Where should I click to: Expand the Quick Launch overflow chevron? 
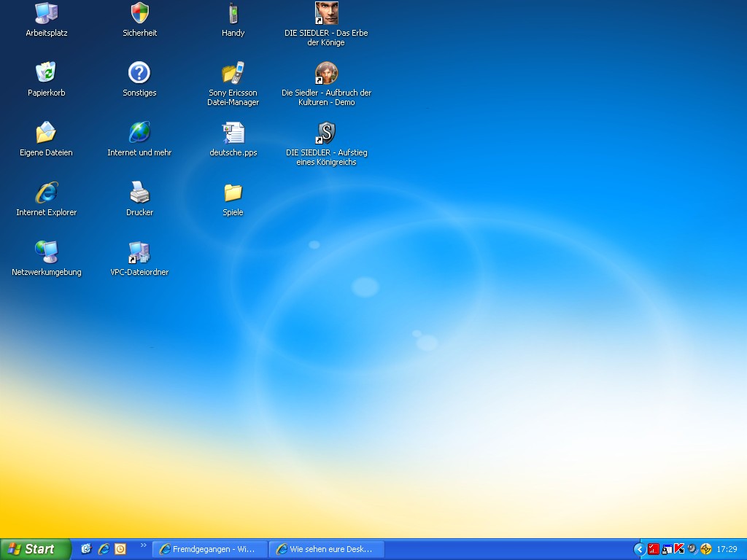coord(143,545)
